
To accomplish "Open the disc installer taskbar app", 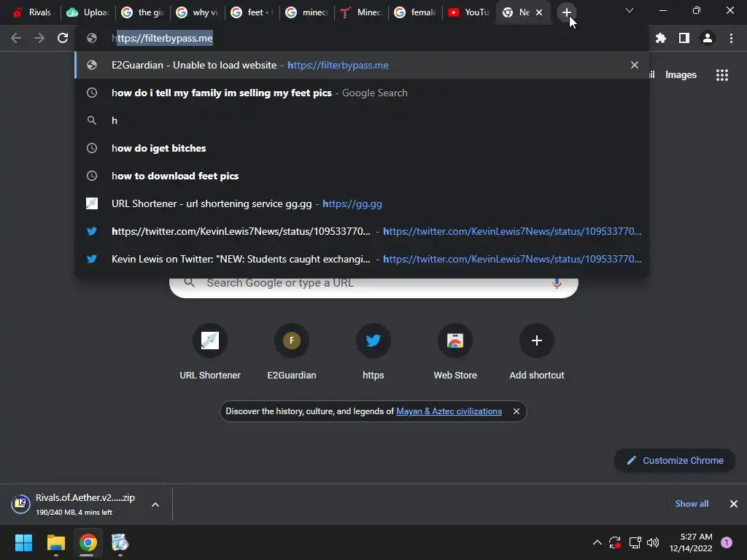I will point(120,542).
